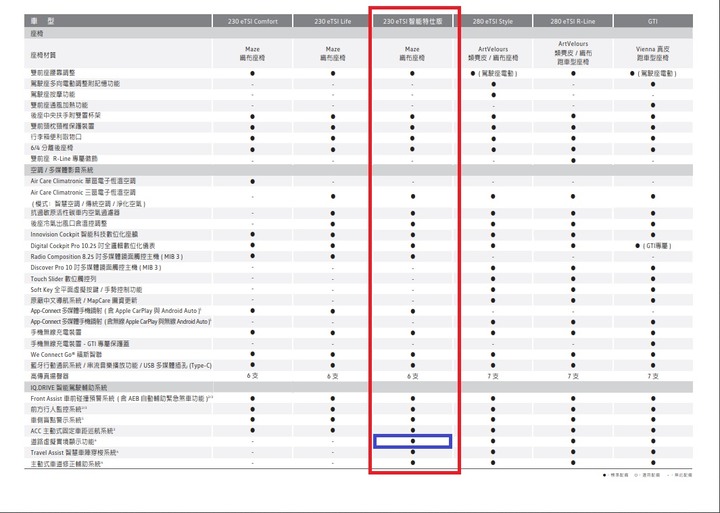Click the 'IQ.DRIVE 智能駕駛輔助系統' section heading
The height and width of the screenshot is (513, 720).
tap(68, 388)
